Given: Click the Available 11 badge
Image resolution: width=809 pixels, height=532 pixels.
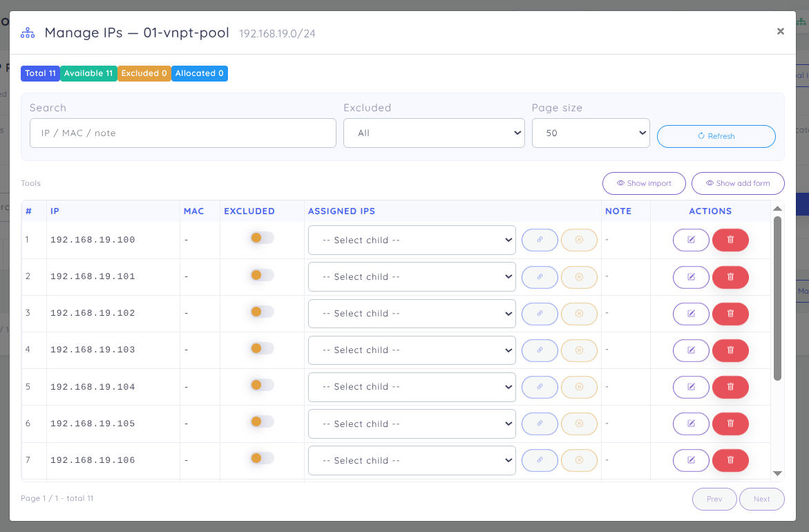Looking at the screenshot, I should pyautogui.click(x=88, y=73).
